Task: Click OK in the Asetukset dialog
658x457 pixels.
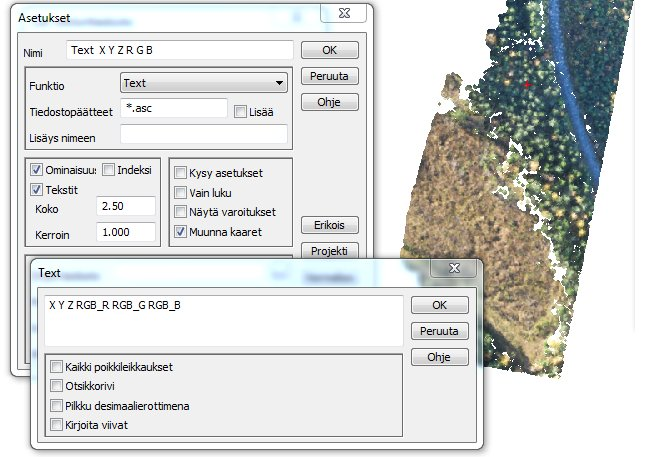Action: pos(330,50)
